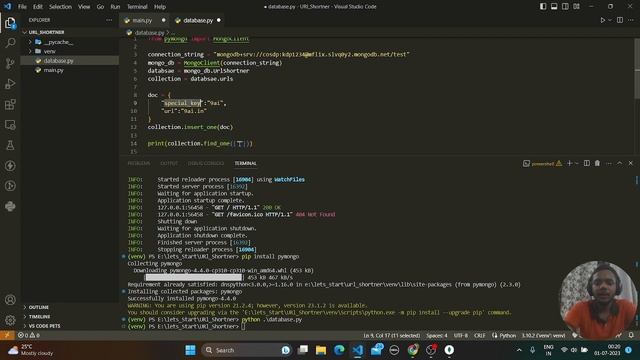Click the remote window status bar indicator

tap(7, 335)
